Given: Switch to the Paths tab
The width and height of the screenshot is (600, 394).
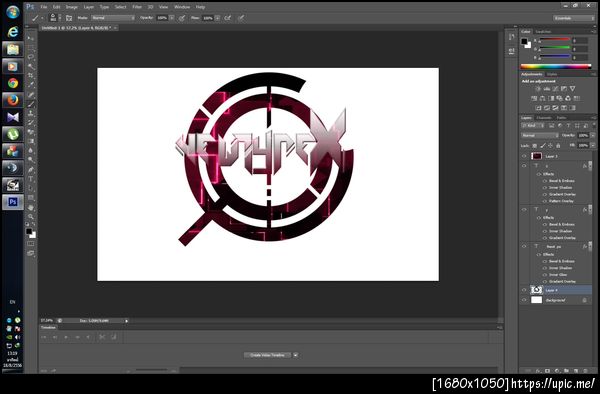Looking at the screenshot, I should click(561, 118).
